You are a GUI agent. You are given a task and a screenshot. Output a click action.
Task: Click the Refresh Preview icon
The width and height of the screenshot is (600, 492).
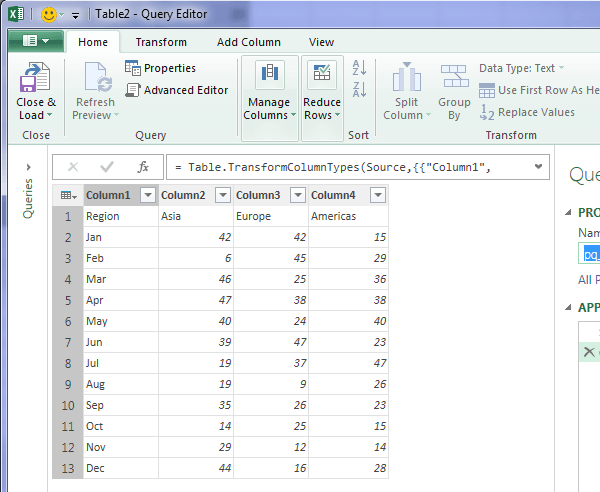98,77
